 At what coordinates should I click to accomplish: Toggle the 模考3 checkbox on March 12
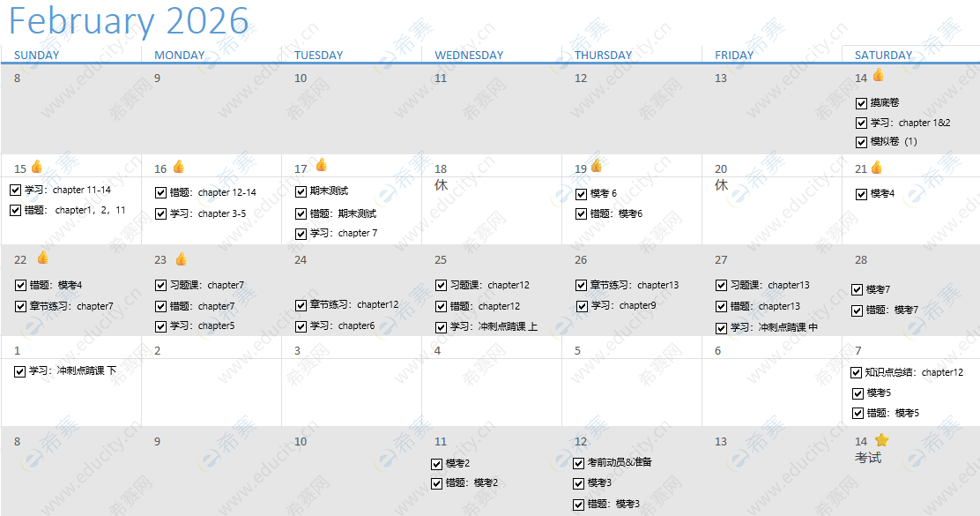tap(579, 483)
